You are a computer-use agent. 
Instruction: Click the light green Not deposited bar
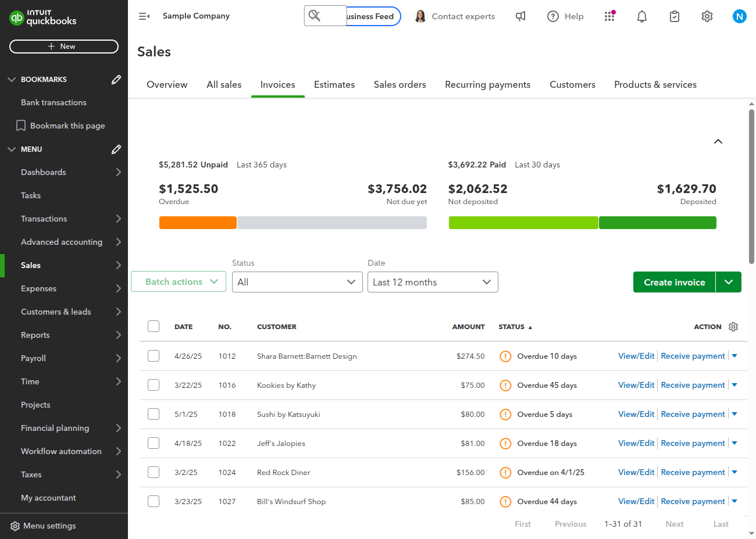(x=523, y=223)
